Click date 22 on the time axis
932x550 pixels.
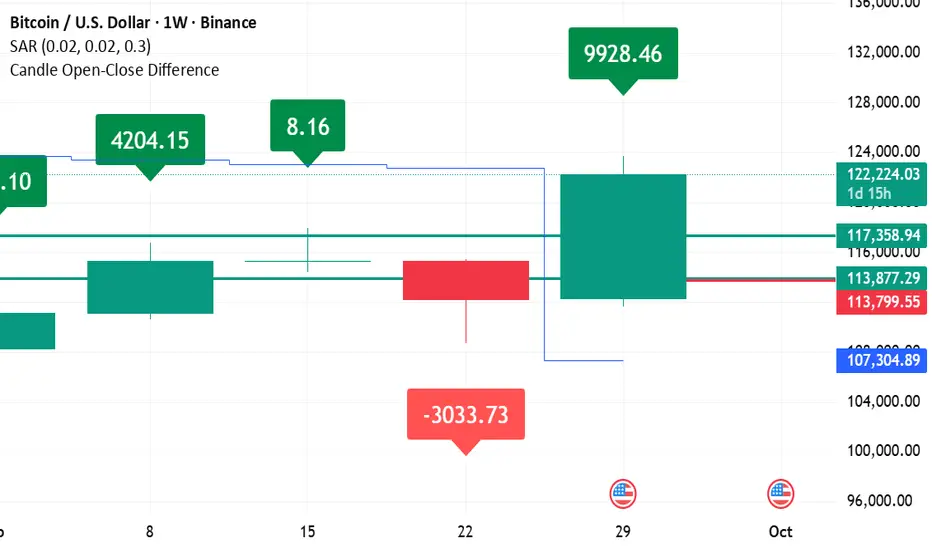point(465,531)
